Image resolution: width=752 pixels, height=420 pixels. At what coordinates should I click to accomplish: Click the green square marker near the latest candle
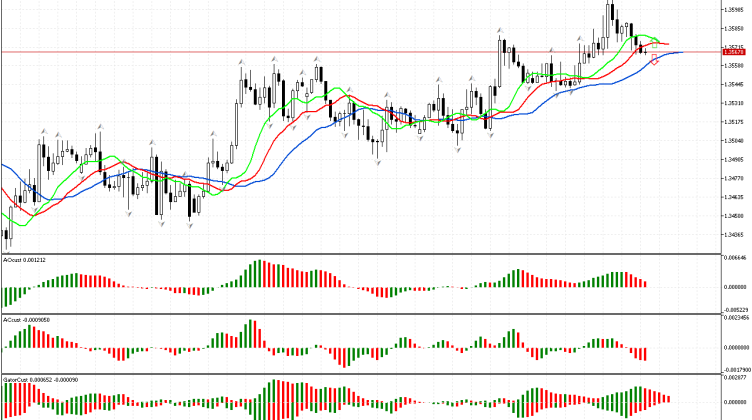[x=655, y=45]
